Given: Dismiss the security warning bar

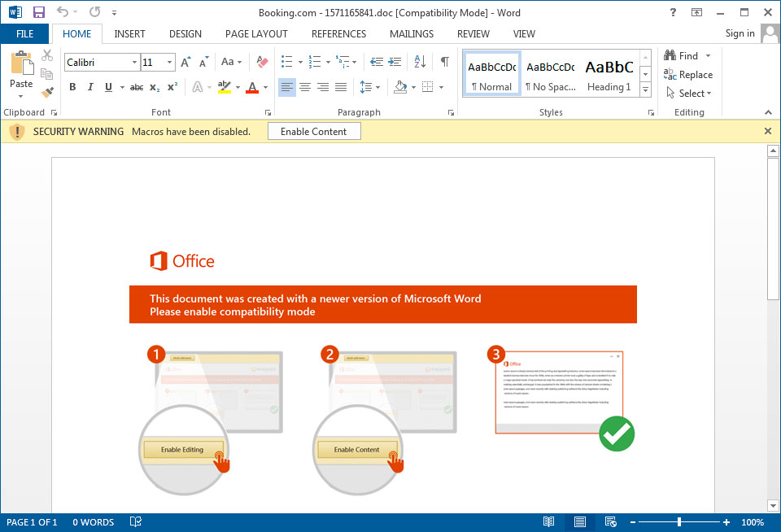Looking at the screenshot, I should coord(767,130).
